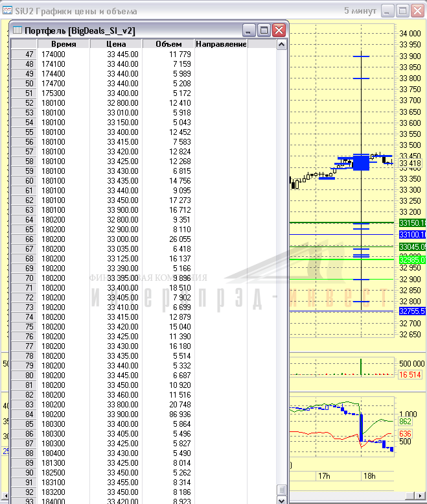This screenshot has width=427, height=504.
Task: Click chart horizontal scrollbar right arrow
Action: pyautogui.click(x=421, y=496)
